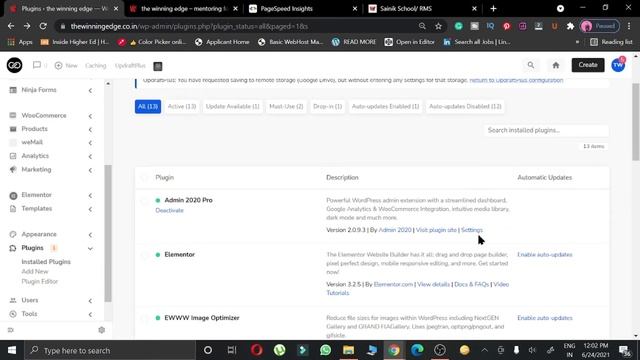Click the page vertical scrollbar
This screenshot has height=360, width=640.
pyautogui.click(x=636, y=122)
